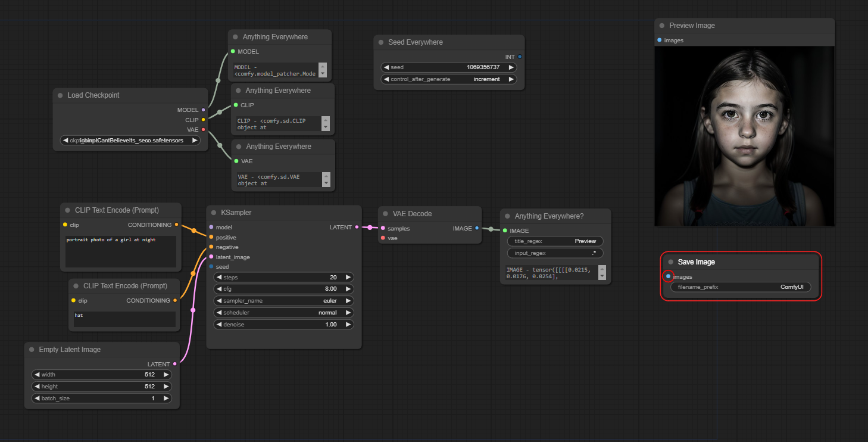868x442 pixels.
Task: Open the scheduler combo set to normal
Action: [x=284, y=313]
